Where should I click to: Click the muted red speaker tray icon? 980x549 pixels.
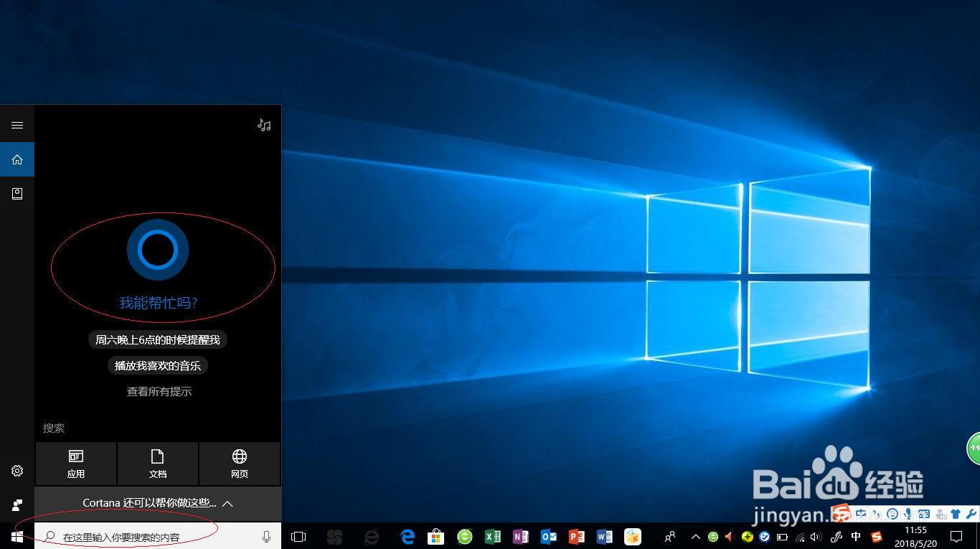(x=730, y=537)
